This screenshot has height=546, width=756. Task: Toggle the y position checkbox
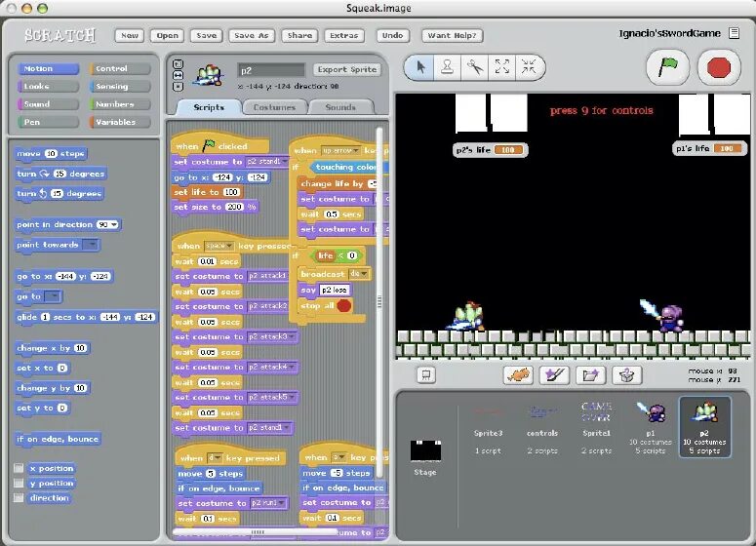click(19, 483)
